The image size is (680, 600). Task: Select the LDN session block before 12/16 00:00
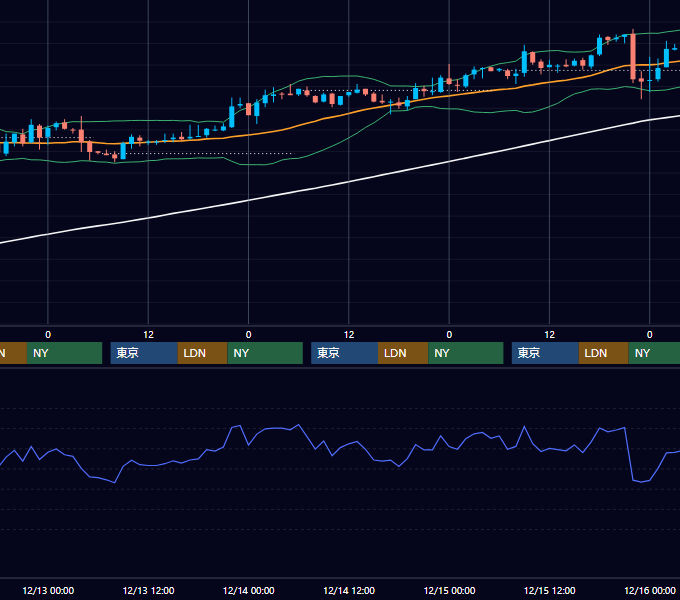604,353
